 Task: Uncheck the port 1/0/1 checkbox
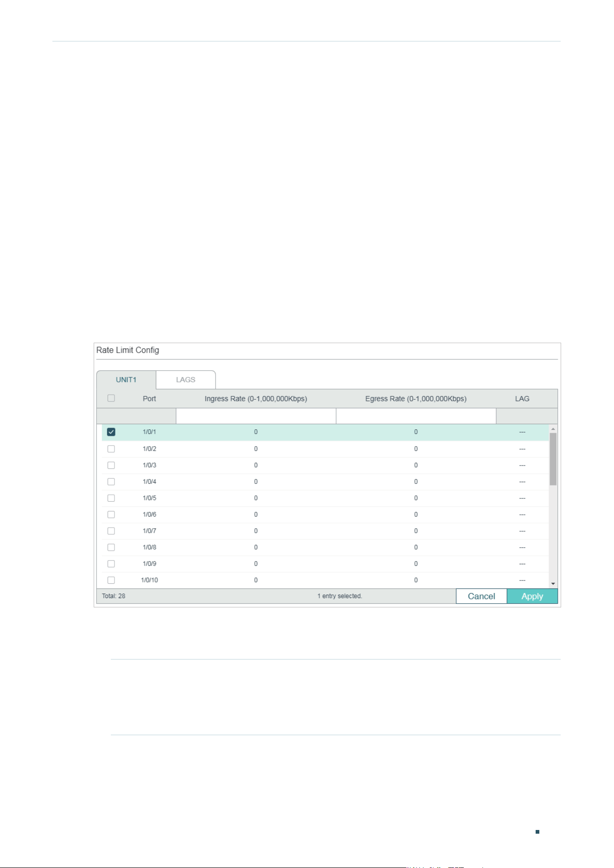click(x=111, y=432)
